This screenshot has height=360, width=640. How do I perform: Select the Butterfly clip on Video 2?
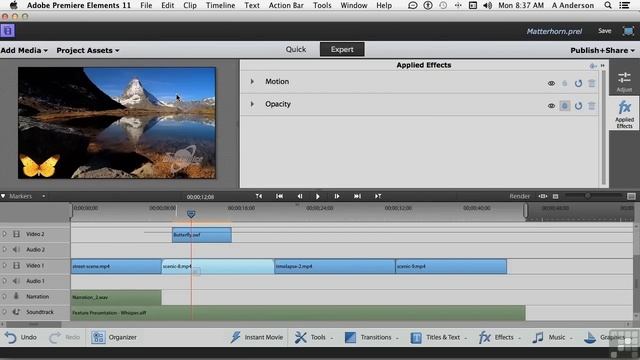click(202, 235)
